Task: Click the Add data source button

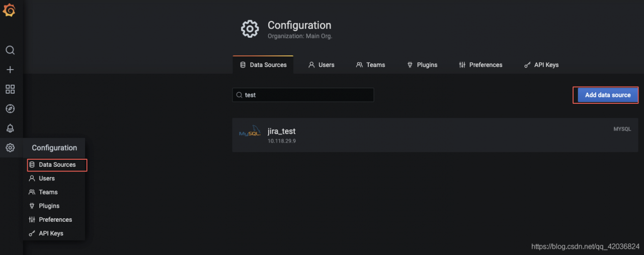Action: click(608, 95)
